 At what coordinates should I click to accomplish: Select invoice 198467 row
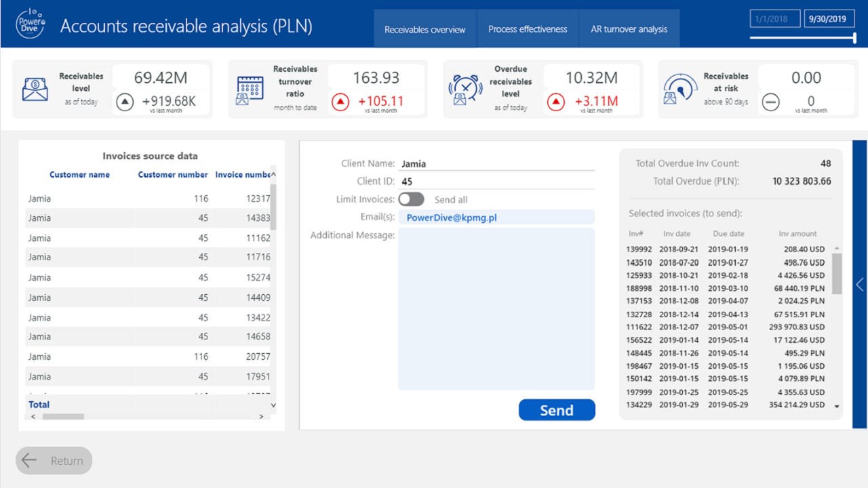[726, 366]
